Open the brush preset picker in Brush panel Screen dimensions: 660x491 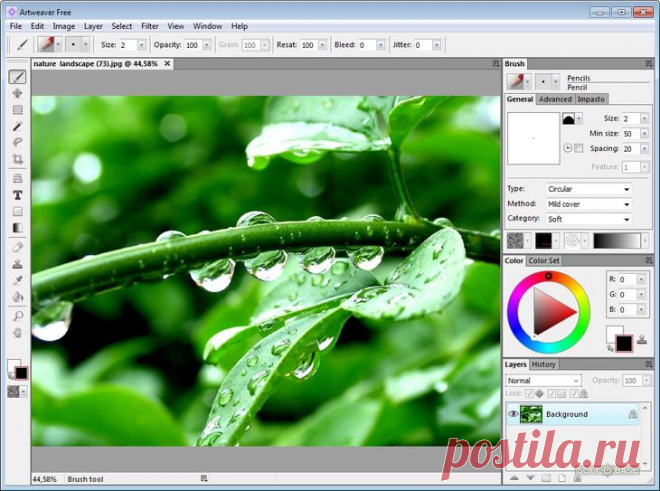click(x=519, y=81)
